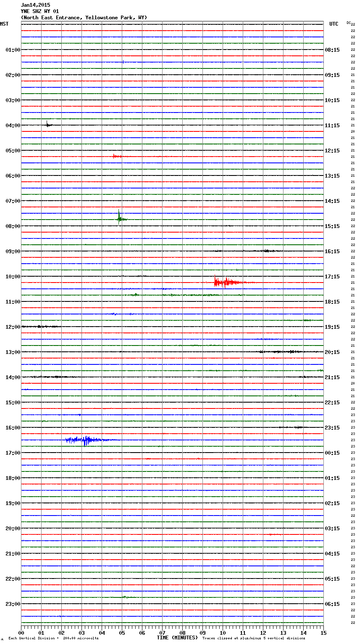This screenshot has width=357, height=644.
Task: Click minute tick 00 on the bottom axis
Action: click(21, 633)
